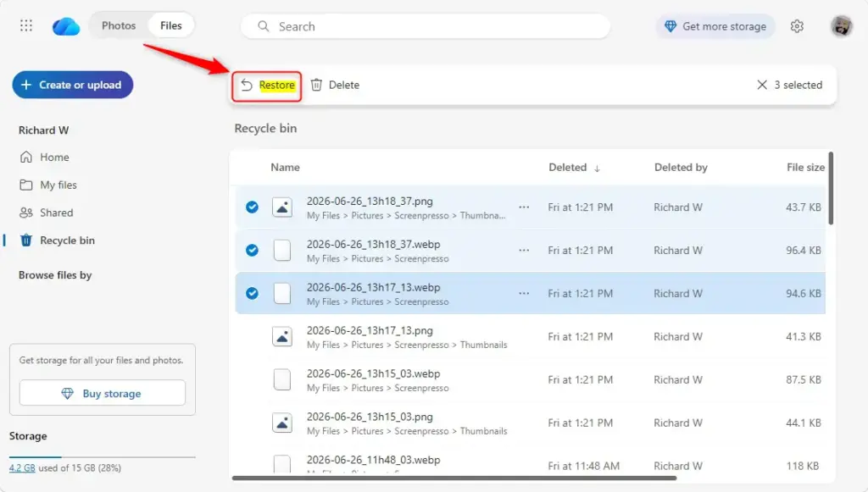Click the image icon of 2026-06-26_13h15_03.png
This screenshot has width=868, height=492.
(x=282, y=423)
